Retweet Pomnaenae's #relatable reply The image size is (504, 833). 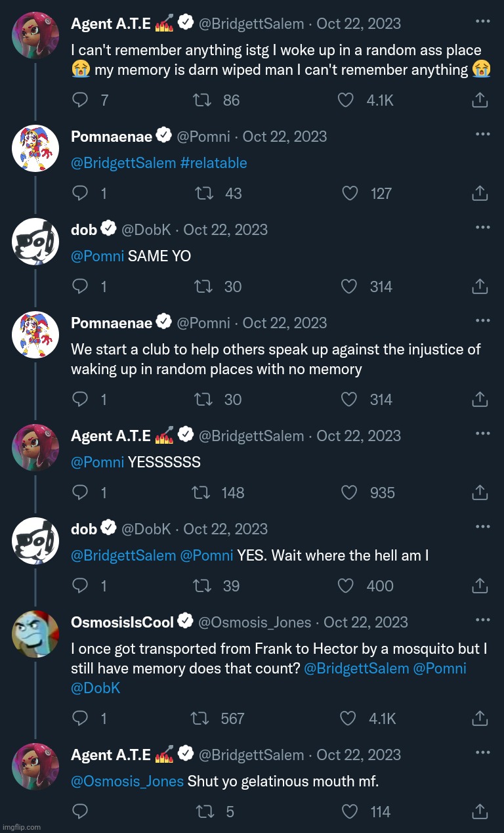point(204,193)
